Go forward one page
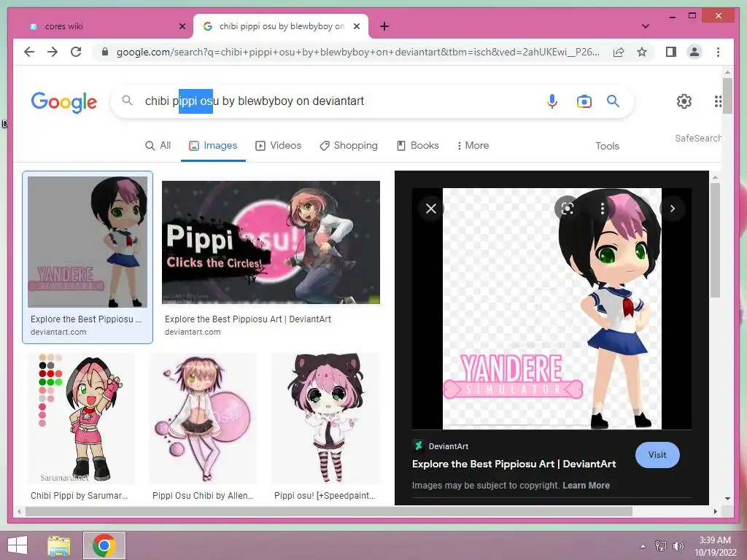This screenshot has height=560, width=747. click(53, 52)
